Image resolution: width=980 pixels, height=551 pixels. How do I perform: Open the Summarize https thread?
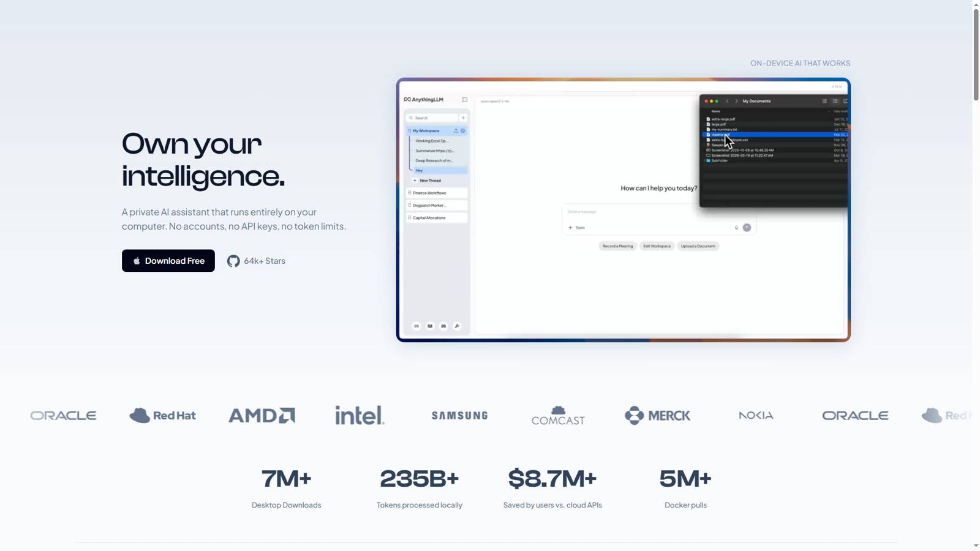pos(435,151)
